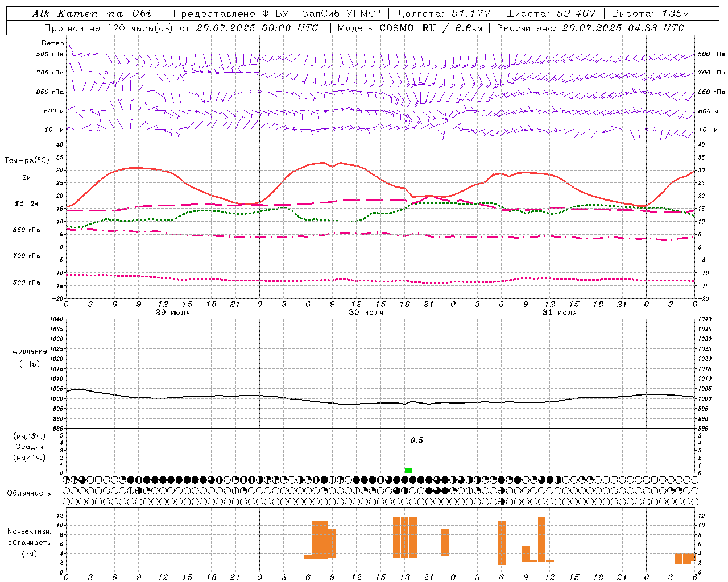Click the Td 2м dew point legend entry
The width and height of the screenshot is (728, 582).
click(26, 203)
